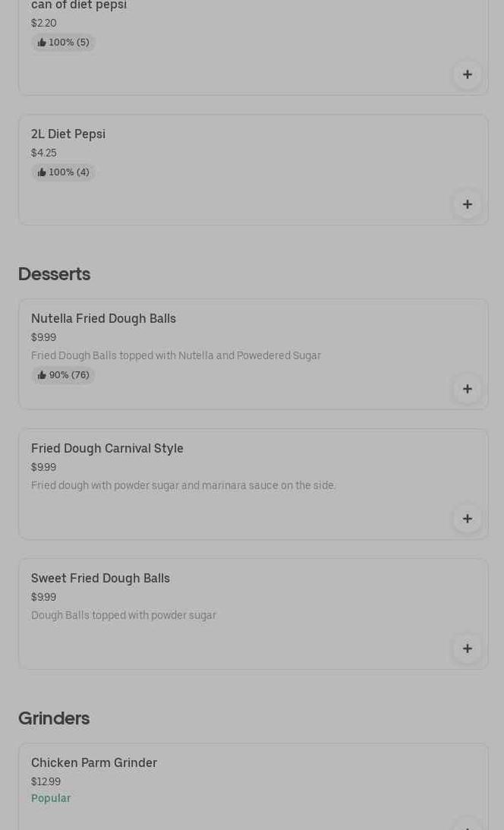
Task: Open the Chicken Parm Grinder item
Action: click(x=94, y=763)
